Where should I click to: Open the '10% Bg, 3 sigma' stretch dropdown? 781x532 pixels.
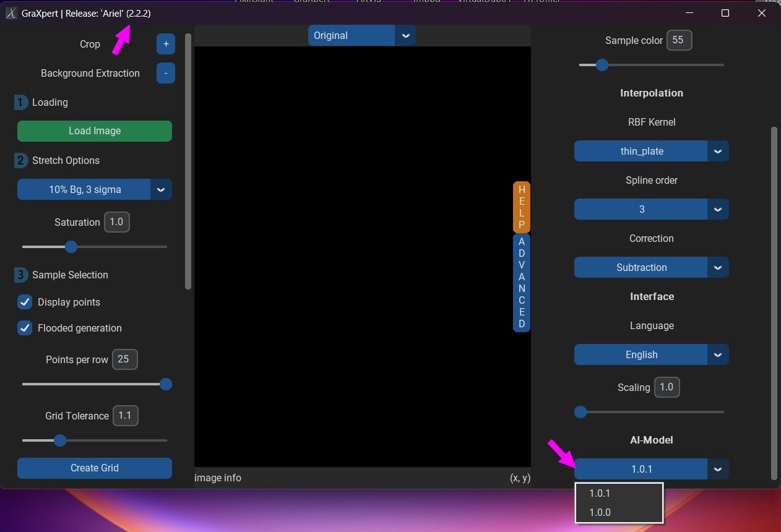tap(95, 189)
